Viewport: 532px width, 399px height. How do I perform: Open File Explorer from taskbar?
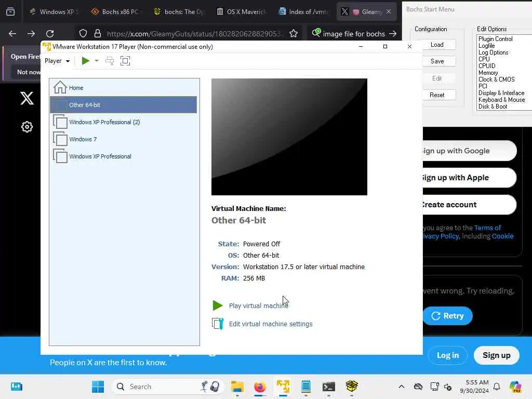point(237,387)
